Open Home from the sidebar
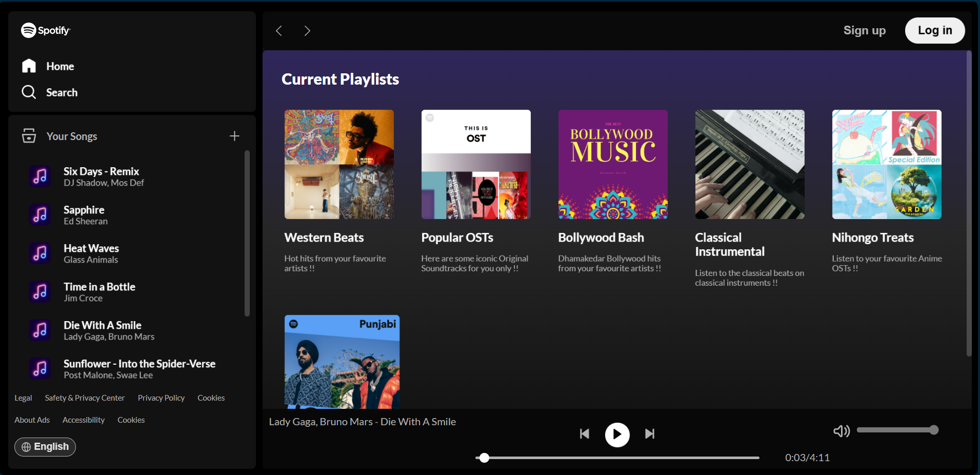This screenshot has height=475, width=980. click(x=60, y=66)
